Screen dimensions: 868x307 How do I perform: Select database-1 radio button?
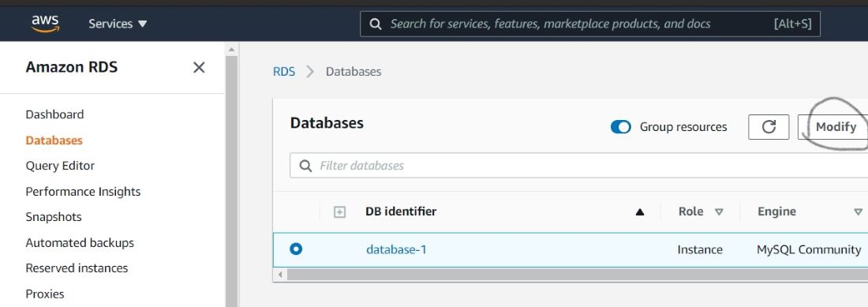pyautogui.click(x=296, y=249)
